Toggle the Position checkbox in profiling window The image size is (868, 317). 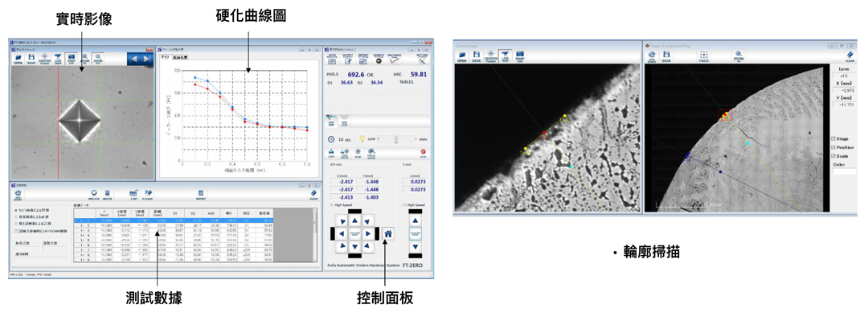pyautogui.click(x=833, y=147)
